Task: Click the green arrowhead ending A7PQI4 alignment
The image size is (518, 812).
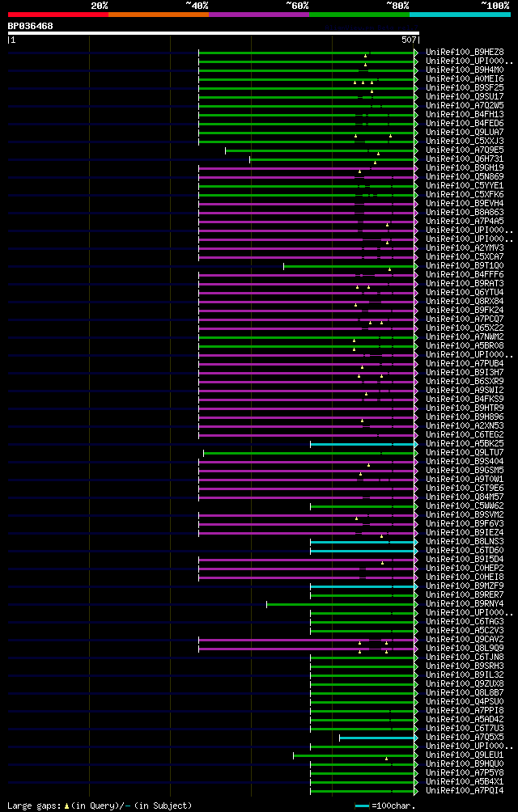Action: [416, 791]
